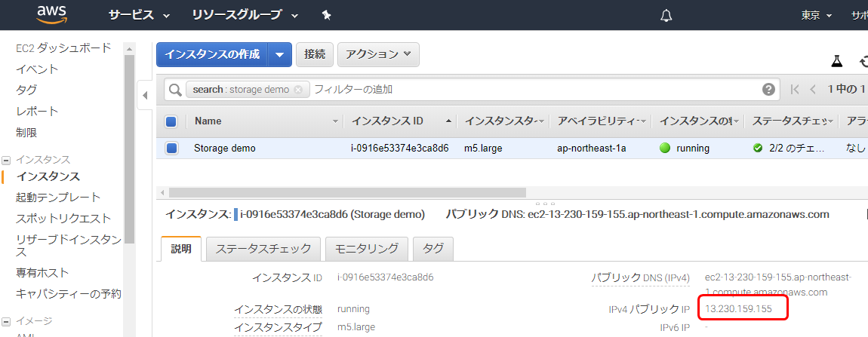Open キャパシティーの予約 in sidebar

click(x=68, y=293)
